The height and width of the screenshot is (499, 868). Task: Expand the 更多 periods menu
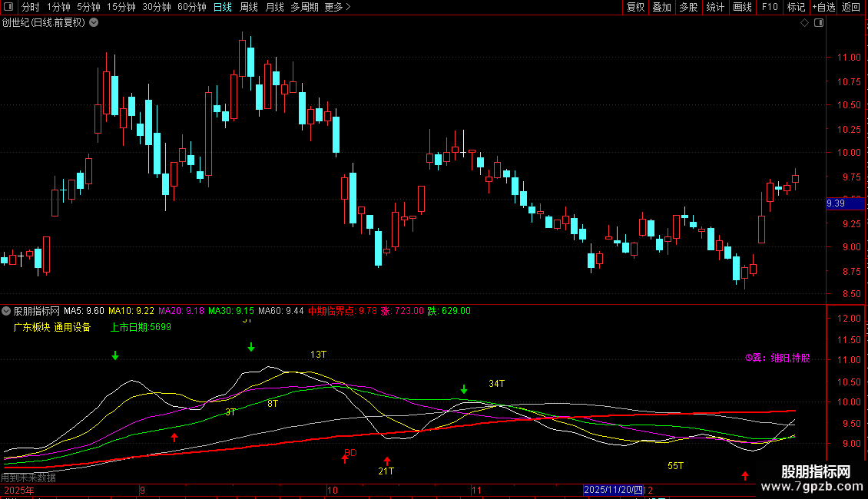[x=337, y=7]
